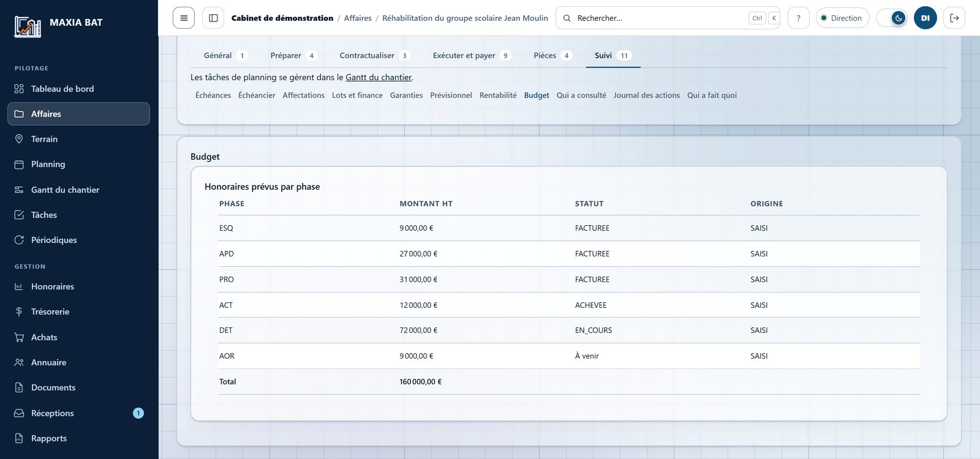Switch to the Exécuter et payer tab
The image size is (980, 459).
point(472,55)
